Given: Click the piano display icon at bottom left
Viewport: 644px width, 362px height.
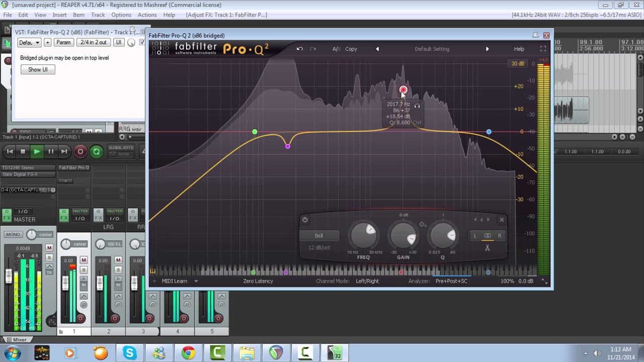Looking at the screenshot, I should [x=152, y=271].
